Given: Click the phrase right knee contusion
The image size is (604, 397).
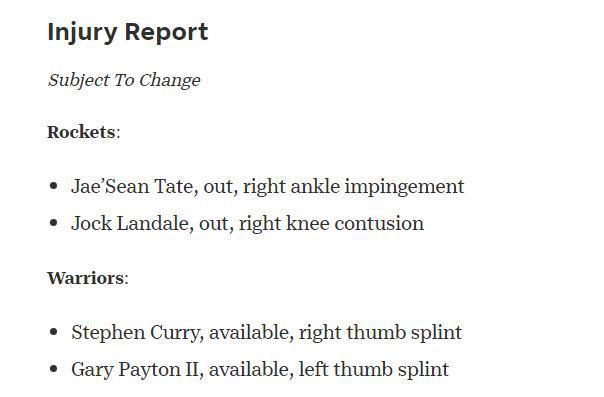Looking at the screenshot, I should click(331, 224).
